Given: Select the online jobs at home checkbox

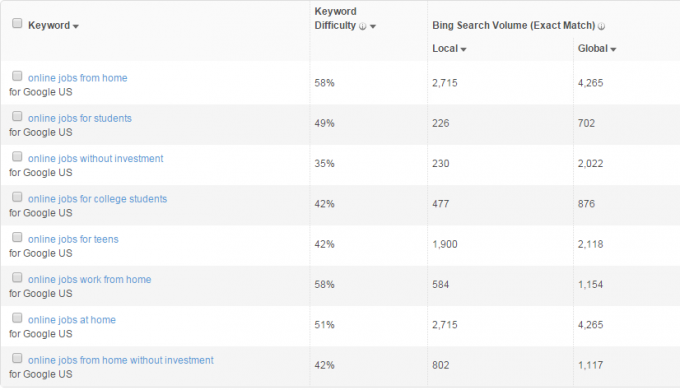Looking at the screenshot, I should click(17, 318).
